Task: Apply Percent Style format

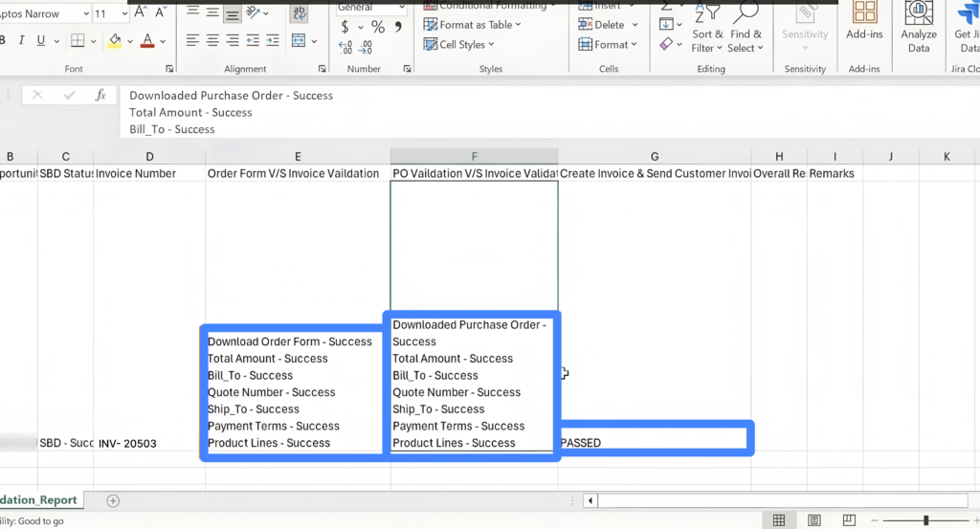Action: 378,27
